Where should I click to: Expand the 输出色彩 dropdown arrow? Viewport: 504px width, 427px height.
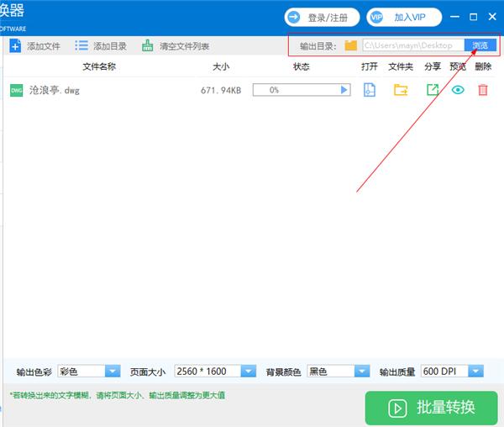tap(113, 371)
